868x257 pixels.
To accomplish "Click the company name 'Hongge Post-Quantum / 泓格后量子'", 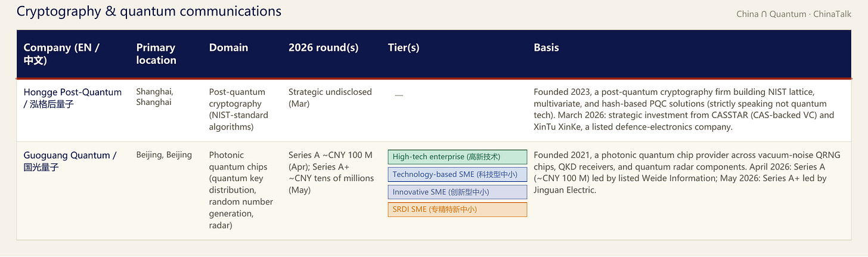I will 72,98.
